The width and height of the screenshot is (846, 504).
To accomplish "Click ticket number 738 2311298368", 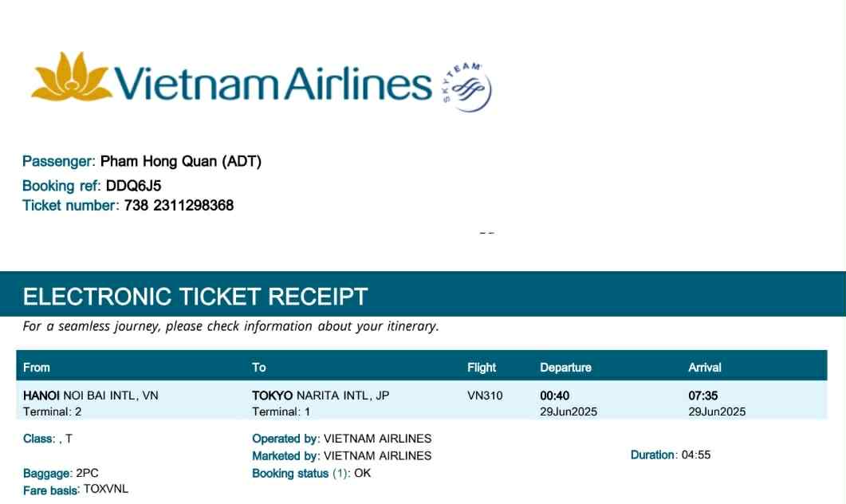I will click(x=179, y=206).
